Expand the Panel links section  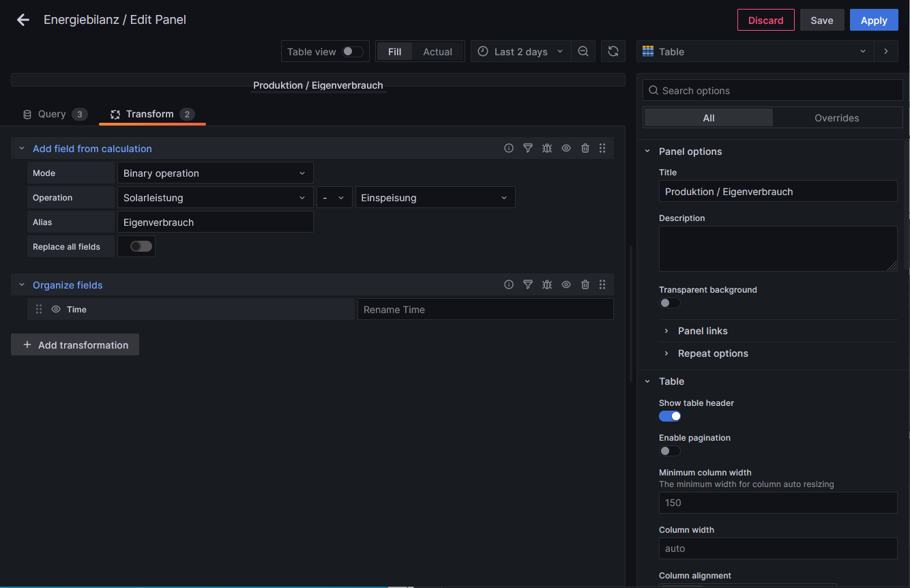click(x=703, y=331)
